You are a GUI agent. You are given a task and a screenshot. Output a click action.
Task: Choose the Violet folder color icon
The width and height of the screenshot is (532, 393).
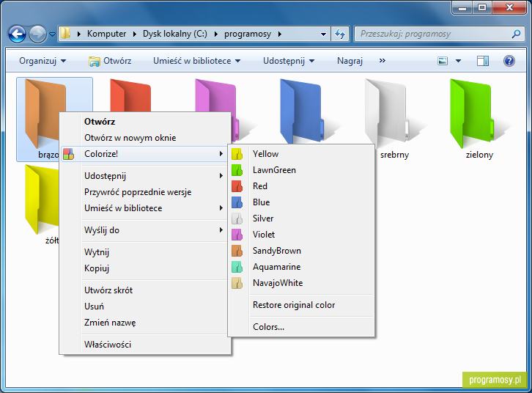[237, 235]
